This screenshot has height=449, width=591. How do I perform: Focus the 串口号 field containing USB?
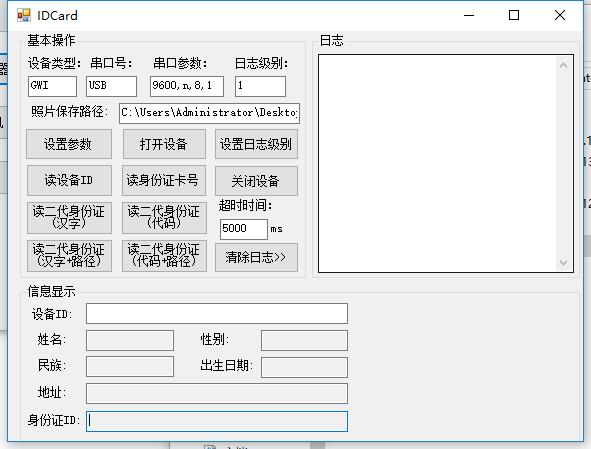(112, 86)
